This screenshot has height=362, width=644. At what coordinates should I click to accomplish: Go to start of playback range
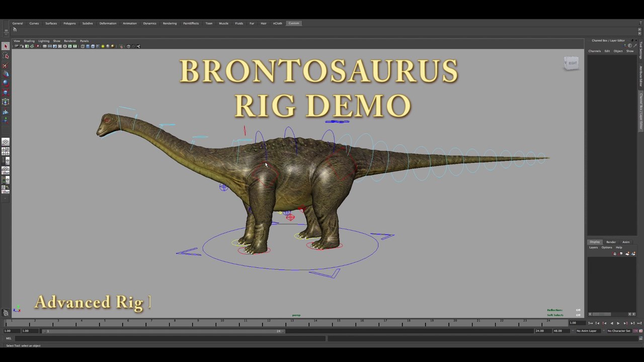pyautogui.click(x=591, y=323)
